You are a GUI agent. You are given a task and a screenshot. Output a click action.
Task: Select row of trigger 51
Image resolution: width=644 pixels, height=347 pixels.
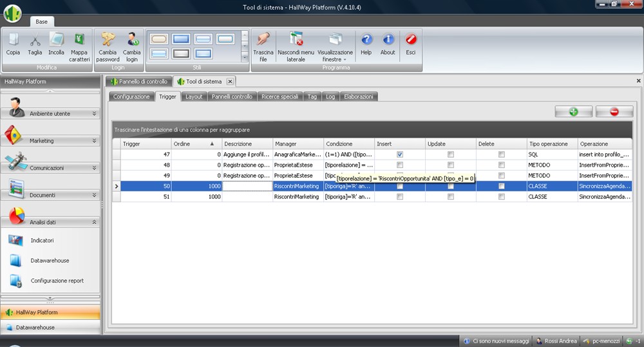coord(372,197)
